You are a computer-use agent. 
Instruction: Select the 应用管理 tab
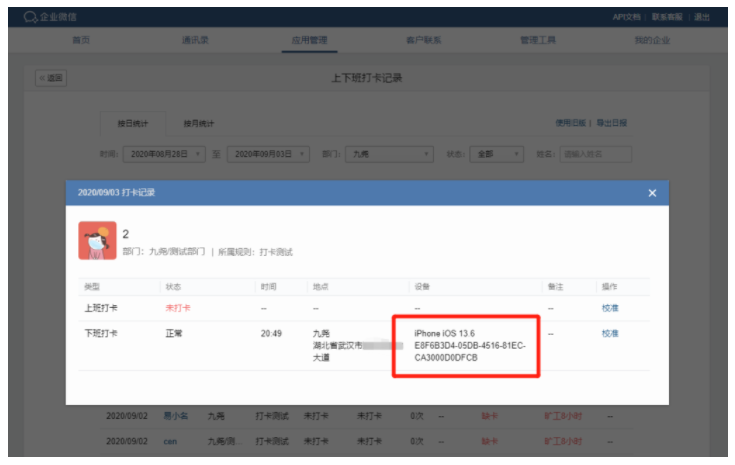click(x=309, y=40)
